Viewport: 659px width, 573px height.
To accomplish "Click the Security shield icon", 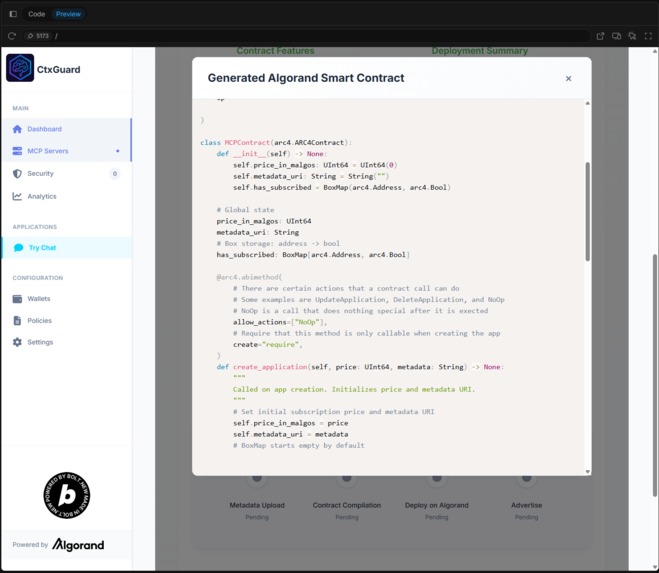I will 17,174.
